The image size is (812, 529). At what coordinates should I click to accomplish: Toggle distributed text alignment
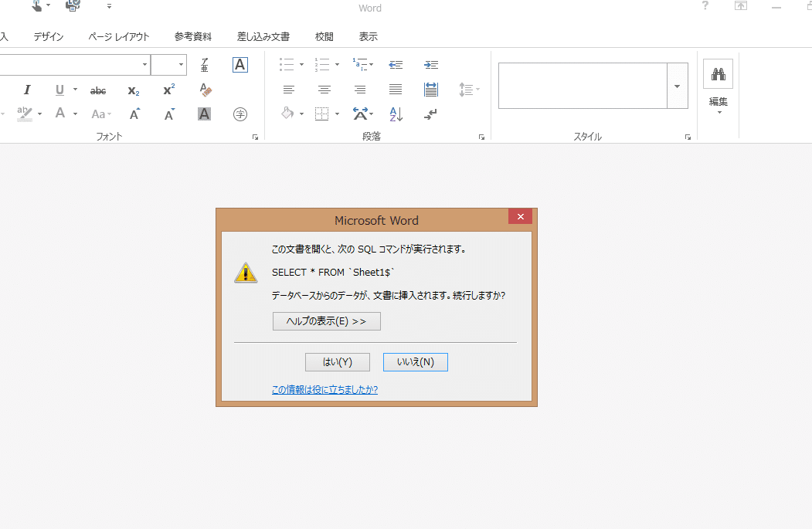pos(431,89)
